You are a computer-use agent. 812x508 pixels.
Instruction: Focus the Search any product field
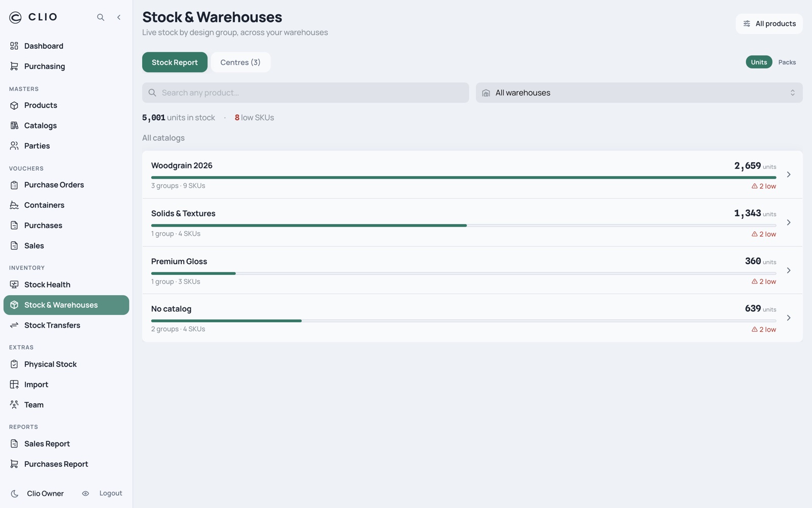point(306,93)
